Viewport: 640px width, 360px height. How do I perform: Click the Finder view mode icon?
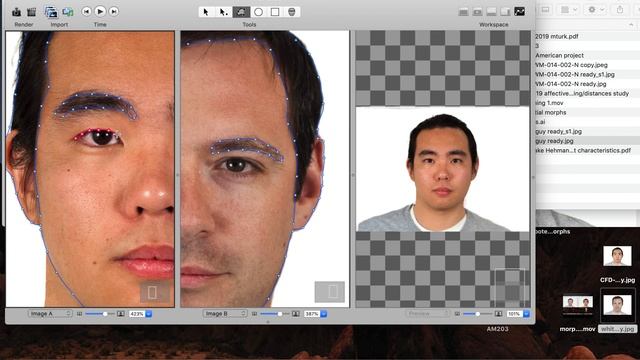[546, 9]
